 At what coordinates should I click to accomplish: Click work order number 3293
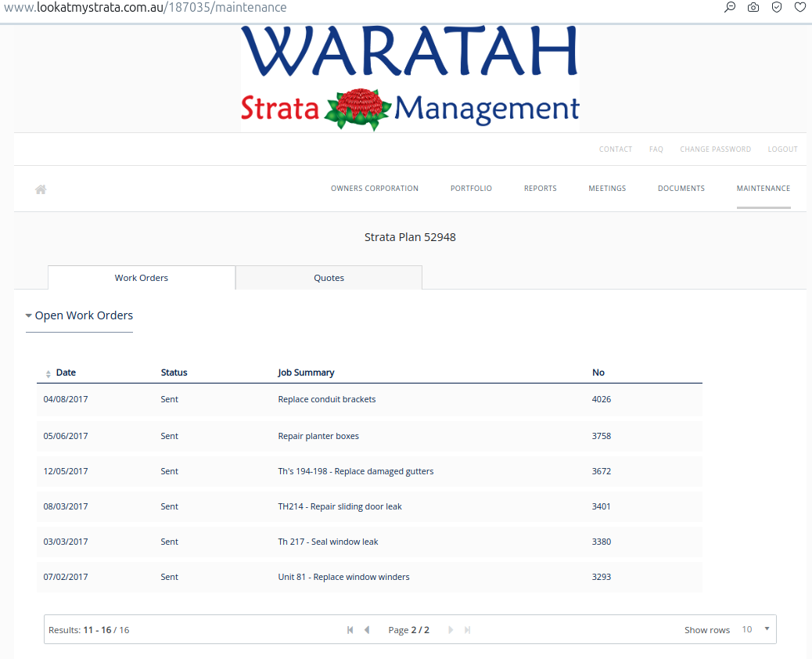602,577
